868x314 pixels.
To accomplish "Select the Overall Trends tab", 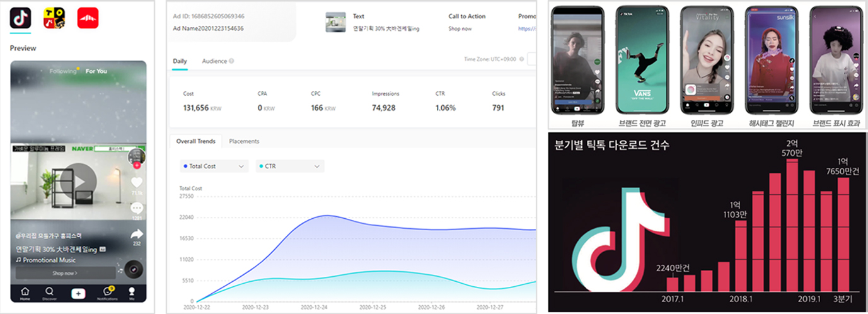I will (x=196, y=141).
